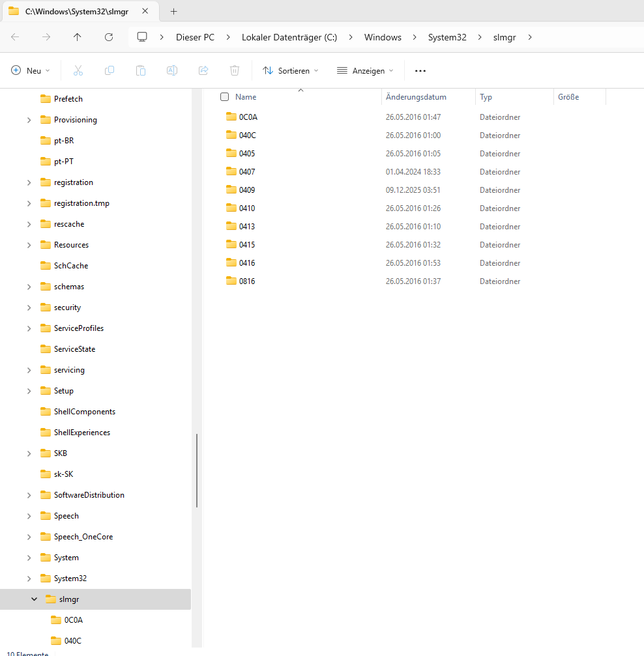Expand the registration.tmp tree folder
The image size is (644, 656).
pos(29,203)
